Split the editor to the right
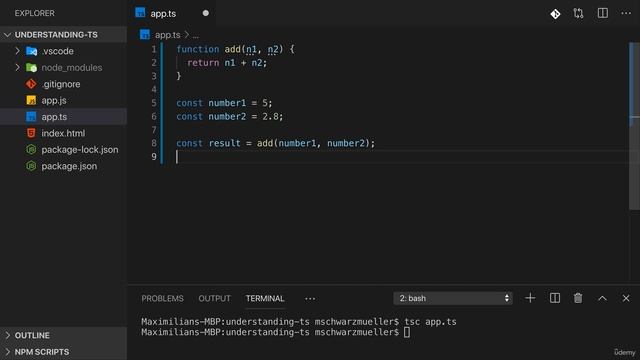Viewport: 640px width, 360px height. coord(602,13)
